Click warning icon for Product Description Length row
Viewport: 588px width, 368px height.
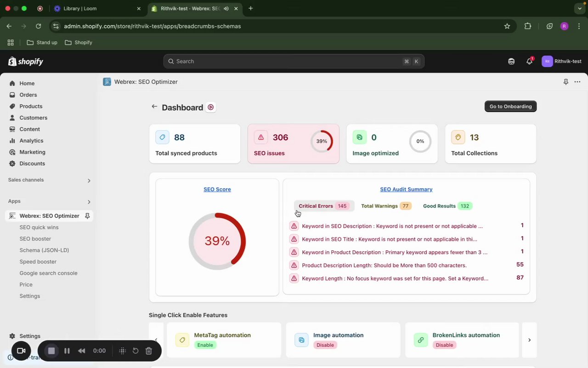pyautogui.click(x=294, y=265)
